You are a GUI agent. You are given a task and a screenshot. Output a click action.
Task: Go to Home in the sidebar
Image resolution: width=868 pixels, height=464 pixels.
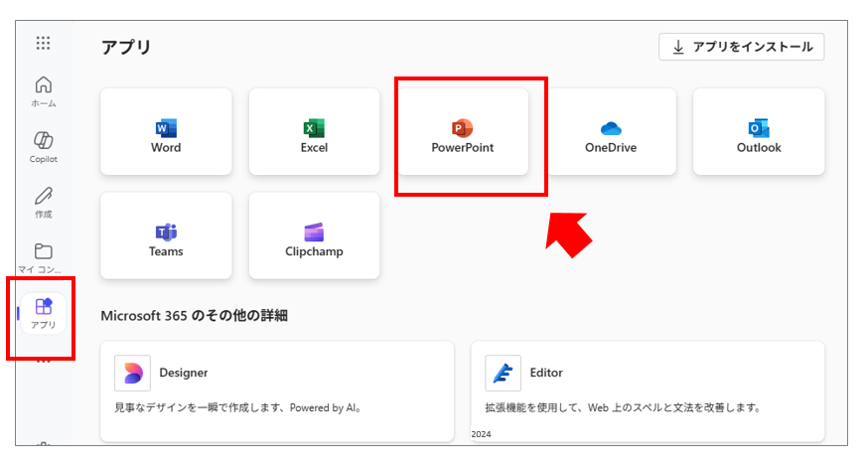pyautogui.click(x=43, y=92)
